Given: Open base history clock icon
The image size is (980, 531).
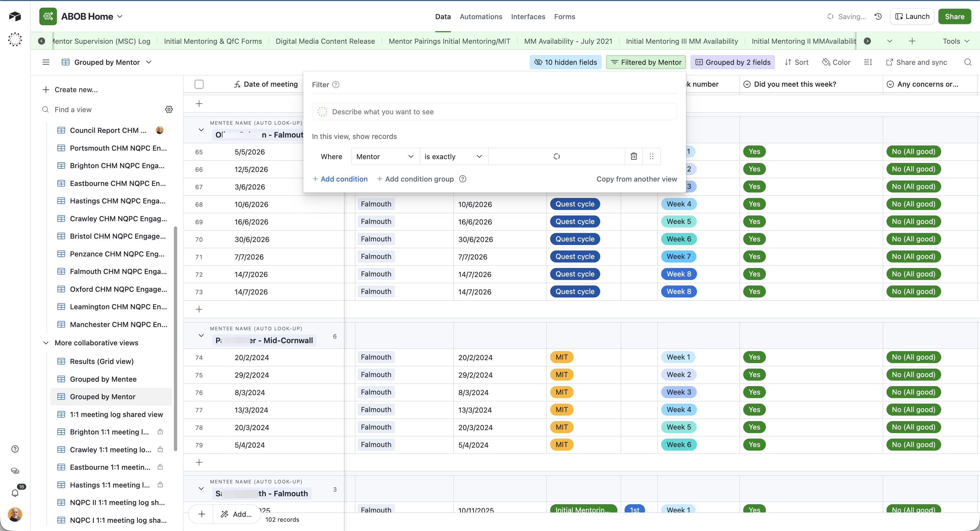Looking at the screenshot, I should coord(878,16).
